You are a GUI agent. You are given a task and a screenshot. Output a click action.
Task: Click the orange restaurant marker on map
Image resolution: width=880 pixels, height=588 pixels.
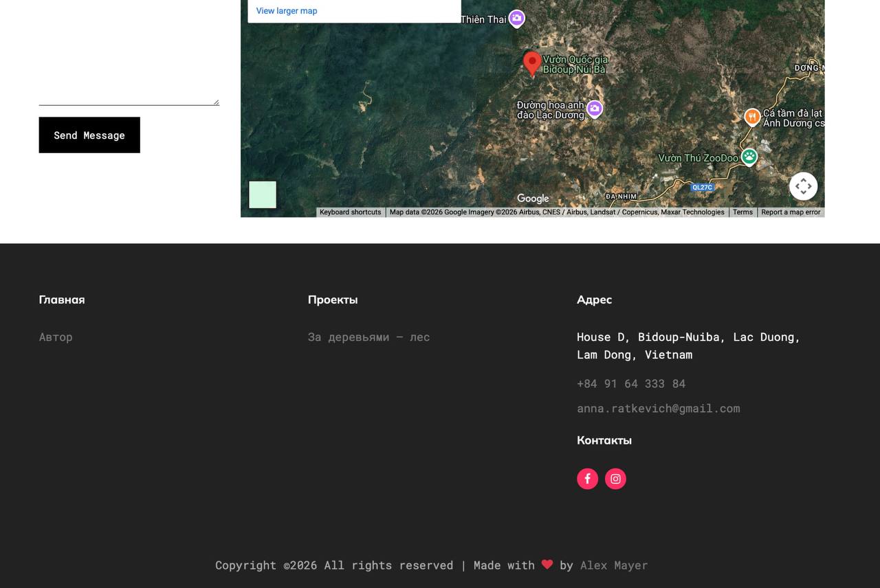click(x=752, y=117)
